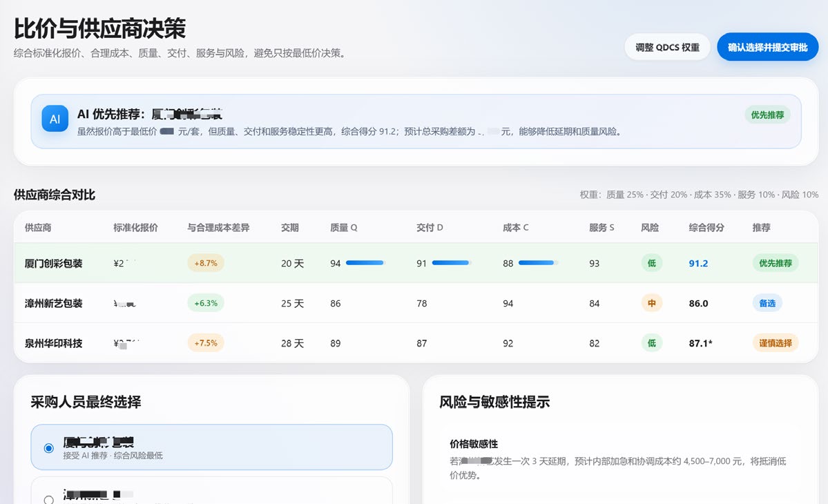Submit with 确认选择并提交审批 button
Viewport: 828px width, 504px height.
click(x=767, y=47)
